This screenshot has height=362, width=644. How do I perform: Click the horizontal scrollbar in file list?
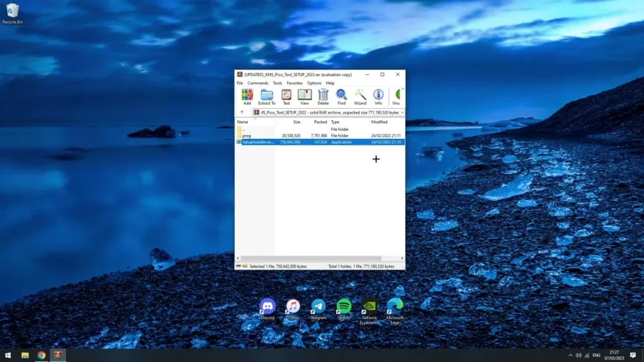coord(311,258)
